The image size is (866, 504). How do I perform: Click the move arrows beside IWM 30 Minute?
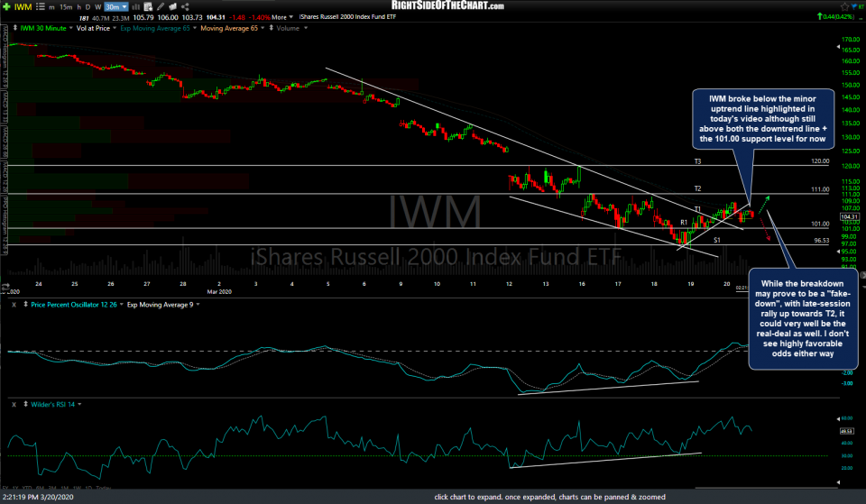click(15, 28)
